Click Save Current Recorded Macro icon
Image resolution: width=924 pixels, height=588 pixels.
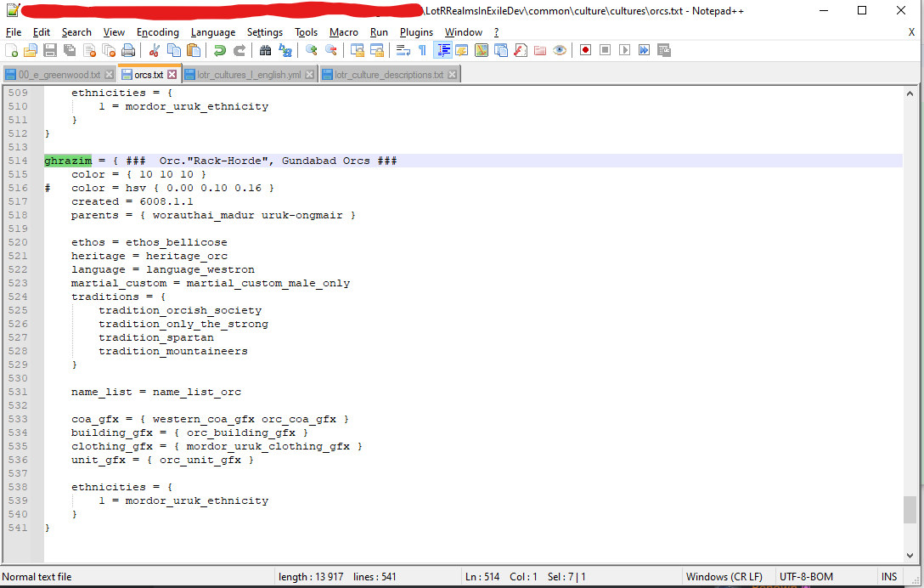click(664, 51)
